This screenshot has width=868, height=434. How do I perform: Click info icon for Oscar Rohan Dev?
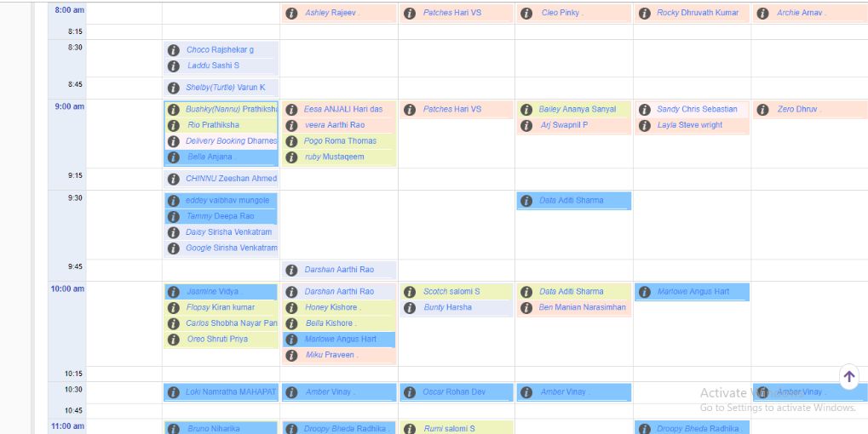(x=409, y=392)
